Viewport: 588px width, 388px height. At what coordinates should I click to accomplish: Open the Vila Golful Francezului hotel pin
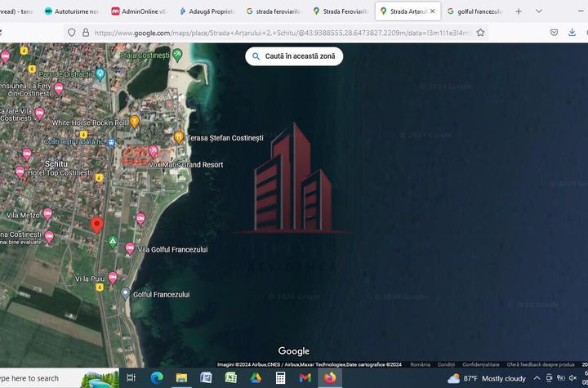[128, 248]
